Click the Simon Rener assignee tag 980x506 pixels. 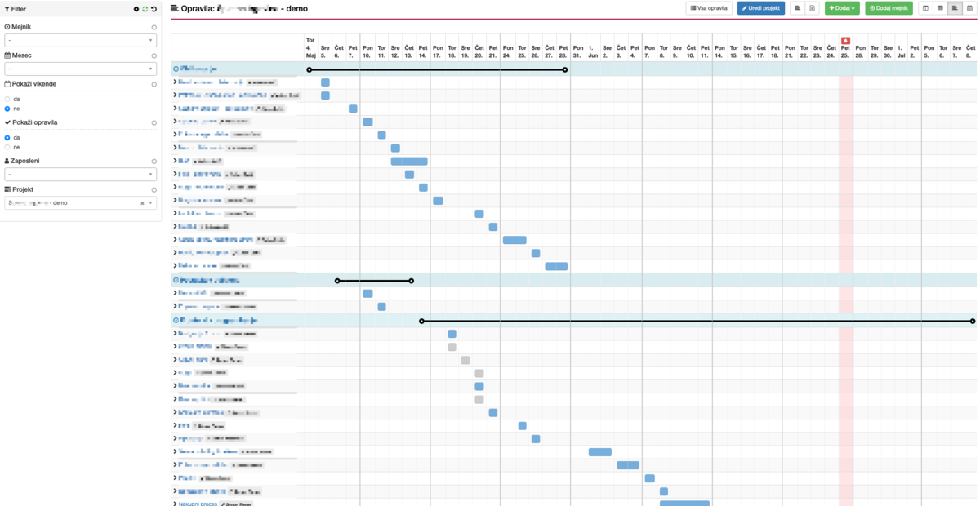tap(236, 504)
